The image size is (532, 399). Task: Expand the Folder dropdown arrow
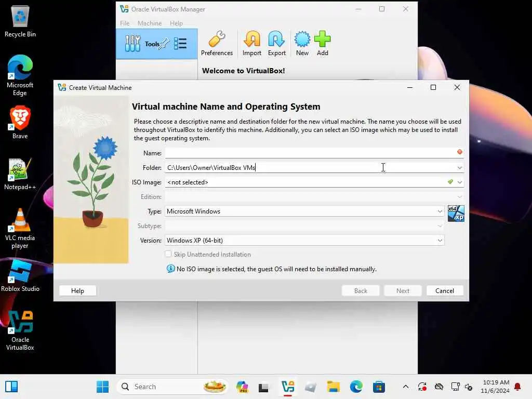[460, 168]
